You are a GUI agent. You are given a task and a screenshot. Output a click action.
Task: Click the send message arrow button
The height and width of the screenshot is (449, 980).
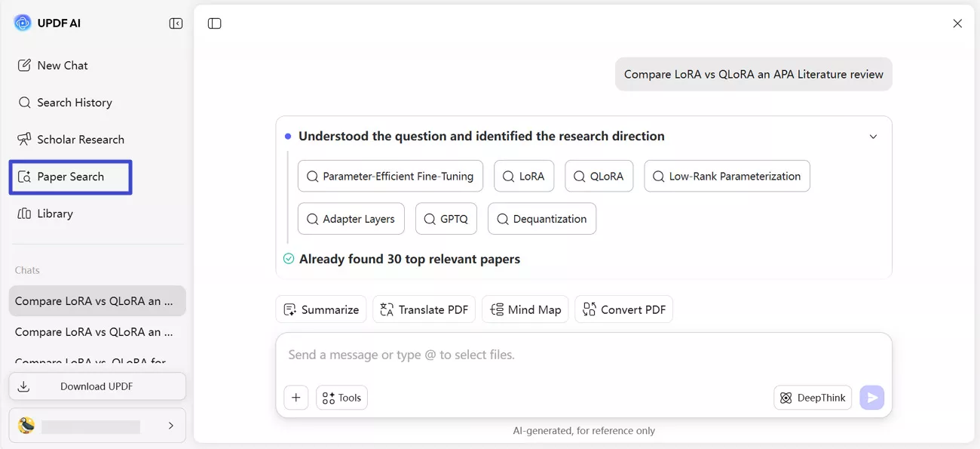click(871, 398)
